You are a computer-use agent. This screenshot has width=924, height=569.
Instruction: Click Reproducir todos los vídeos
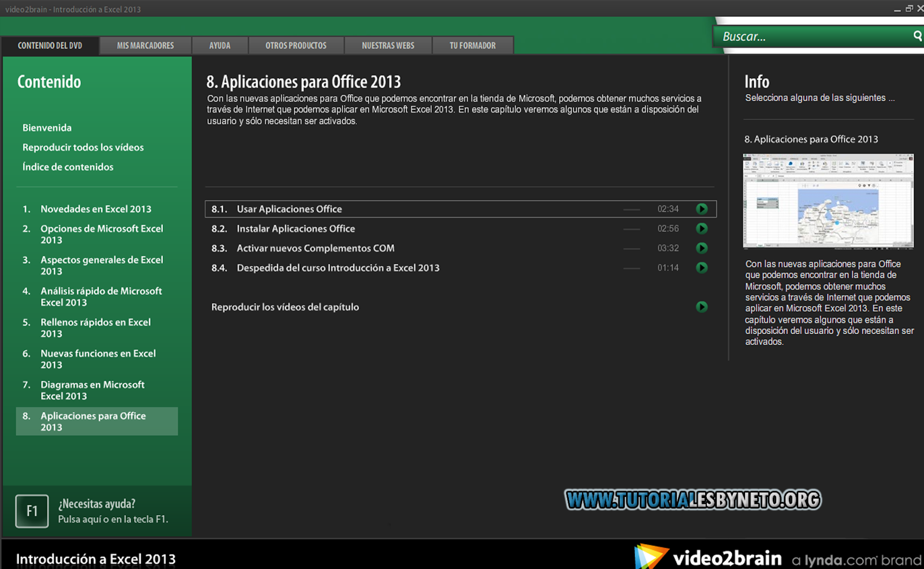[83, 147]
